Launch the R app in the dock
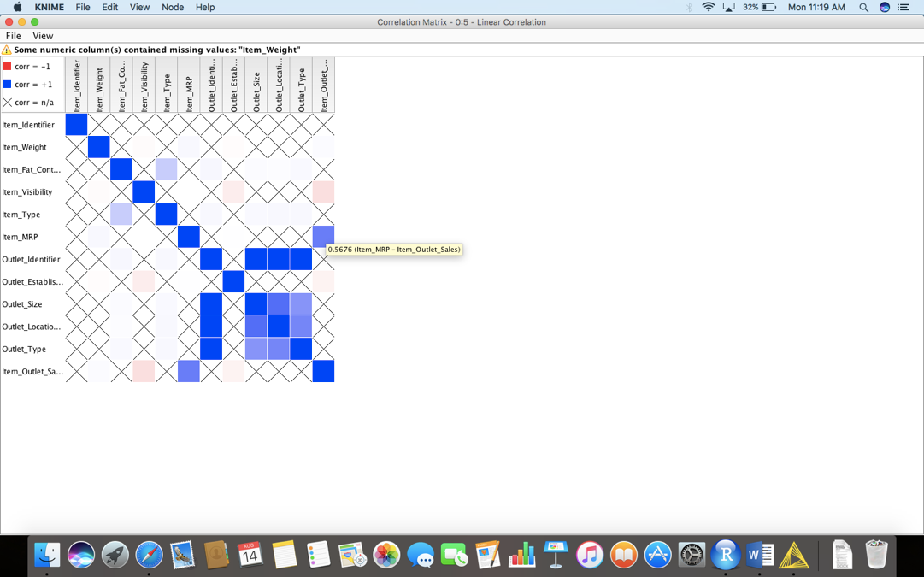The height and width of the screenshot is (577, 924). tap(725, 556)
